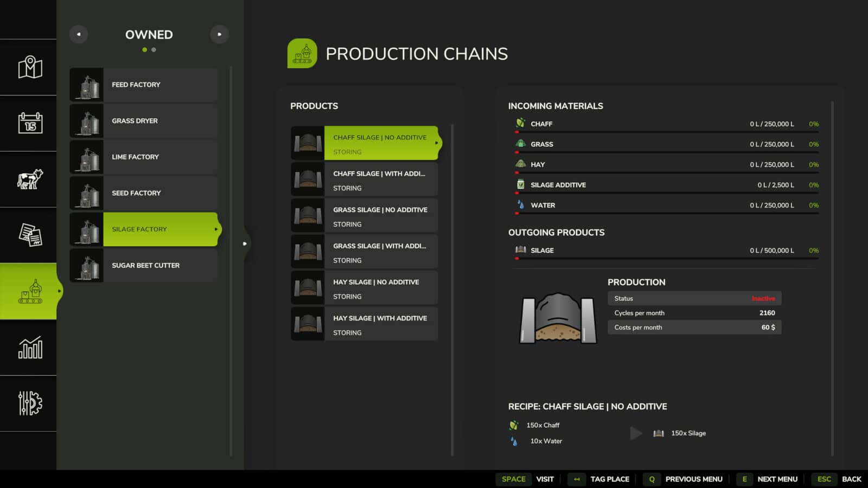Select the production chains factory icon
868x488 pixels.
(30, 292)
